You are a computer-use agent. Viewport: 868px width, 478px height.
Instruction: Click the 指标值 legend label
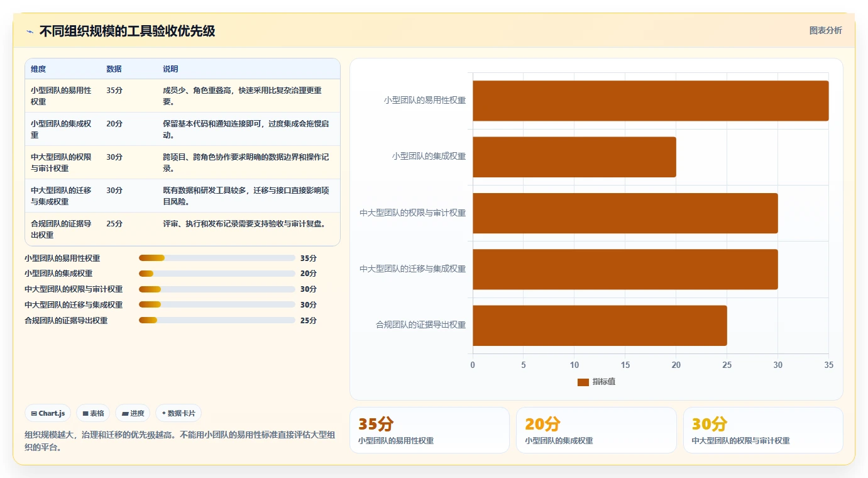pos(603,382)
